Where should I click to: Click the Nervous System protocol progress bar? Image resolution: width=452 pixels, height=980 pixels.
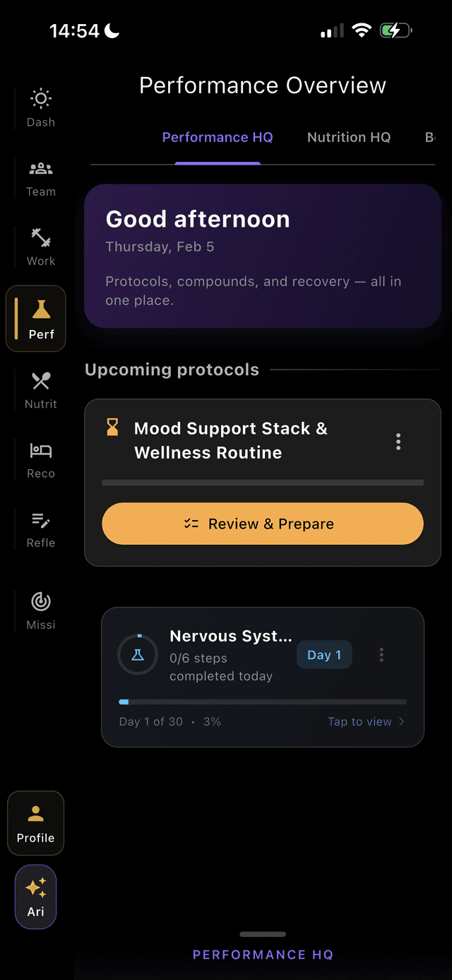click(x=263, y=702)
